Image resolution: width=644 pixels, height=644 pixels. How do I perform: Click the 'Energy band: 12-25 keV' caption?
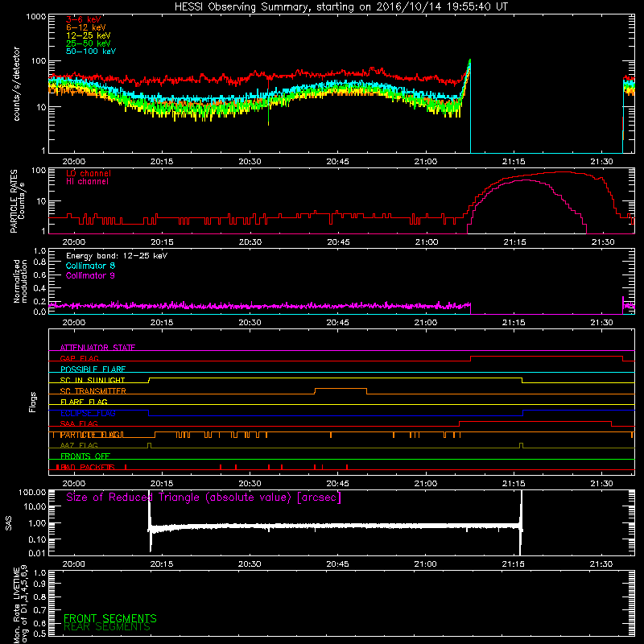click(117, 256)
